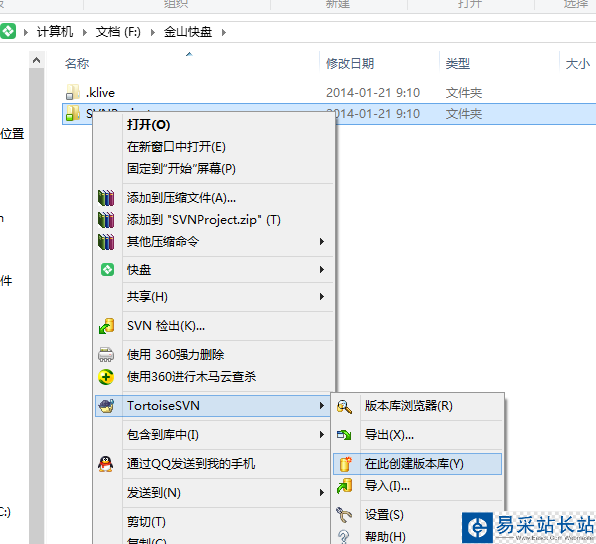Click the create repository icon beside 在此创建版本库
Image resolution: width=596 pixels, height=544 pixels.
[x=345, y=464]
